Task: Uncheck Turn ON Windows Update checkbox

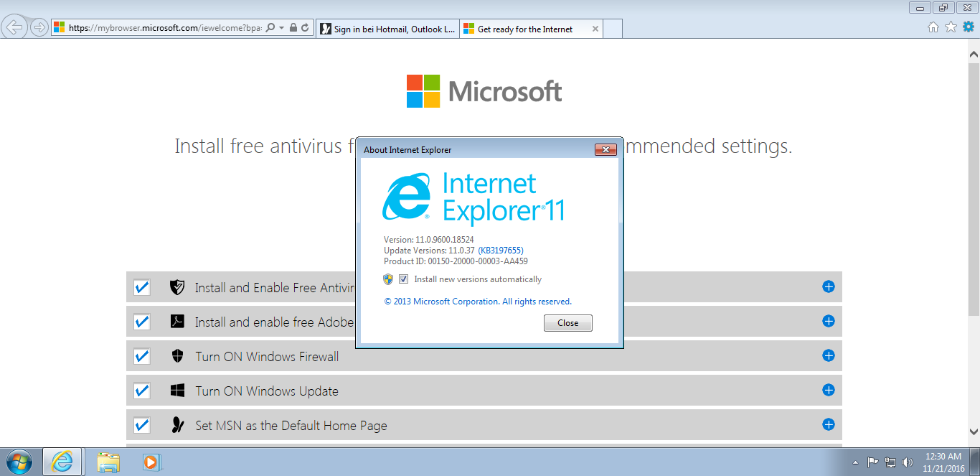Action: 142,391
